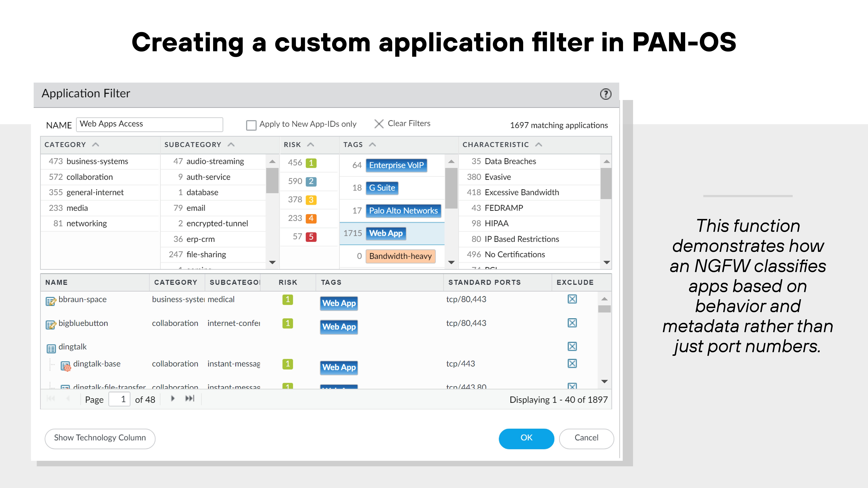Go to the next page with the arrow icon
868x488 pixels.
(173, 398)
